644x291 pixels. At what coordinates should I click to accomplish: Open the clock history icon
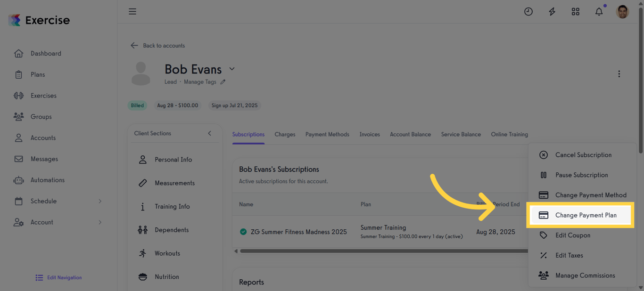tap(528, 12)
